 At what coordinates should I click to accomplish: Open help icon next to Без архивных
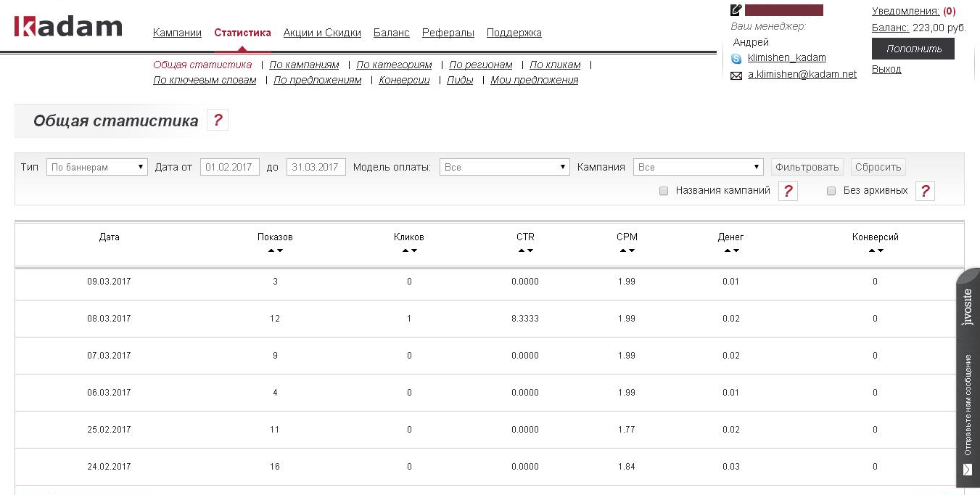(x=925, y=191)
